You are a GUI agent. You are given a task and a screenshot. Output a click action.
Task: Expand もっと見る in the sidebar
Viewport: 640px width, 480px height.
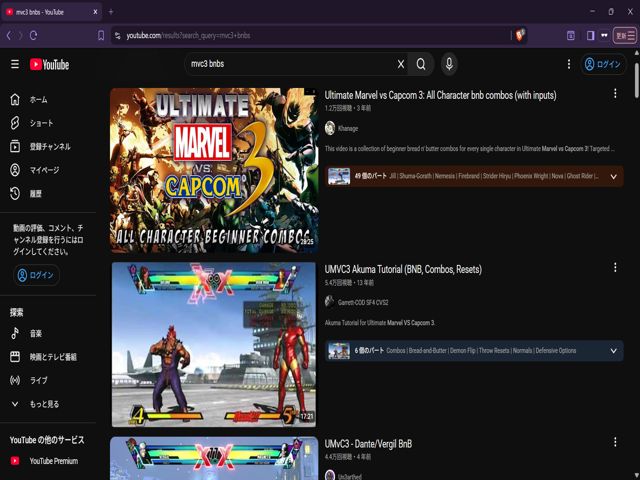[x=48, y=404]
